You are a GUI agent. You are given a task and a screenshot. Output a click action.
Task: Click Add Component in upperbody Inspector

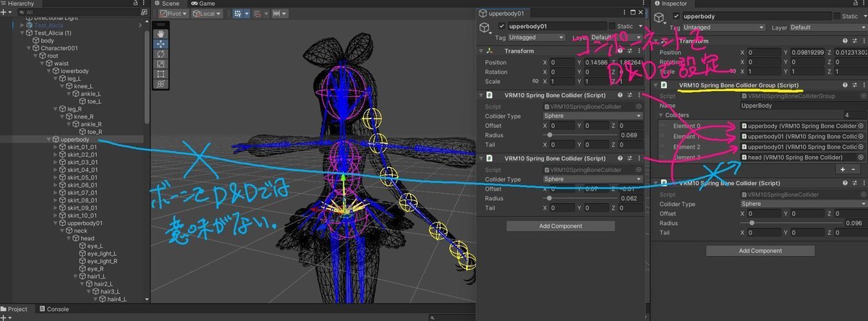point(760,251)
